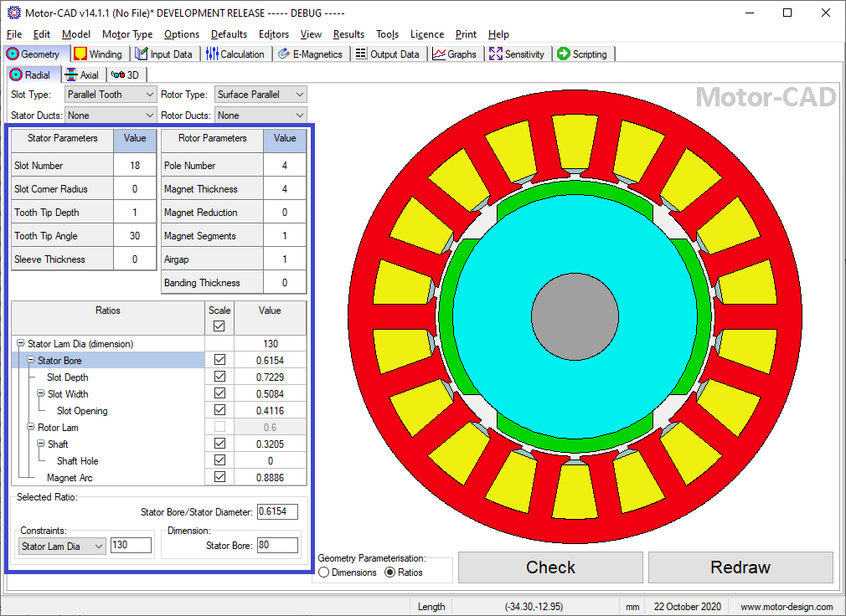Click the Sensitivity arrows icon
Viewport: 846px width, 616px height.
(x=496, y=54)
